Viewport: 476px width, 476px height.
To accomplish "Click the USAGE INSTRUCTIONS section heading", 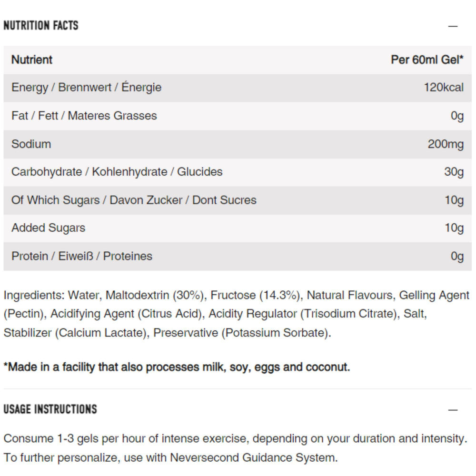I will [50, 409].
